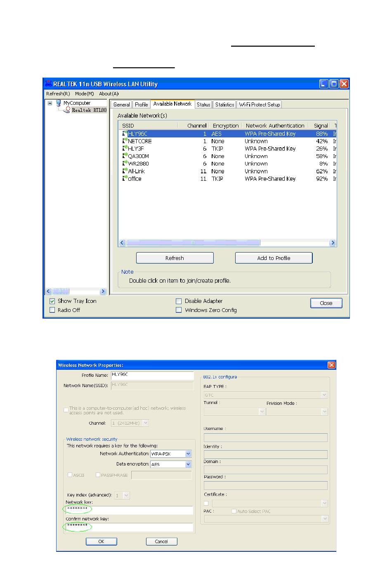Sort the list by the Encryption column header

point(225,125)
